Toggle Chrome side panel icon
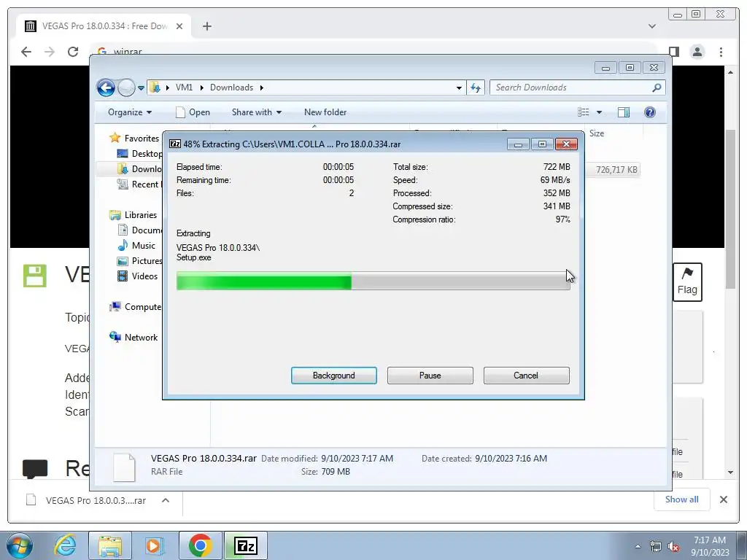Screen dimensions: 747x560 click(673, 52)
